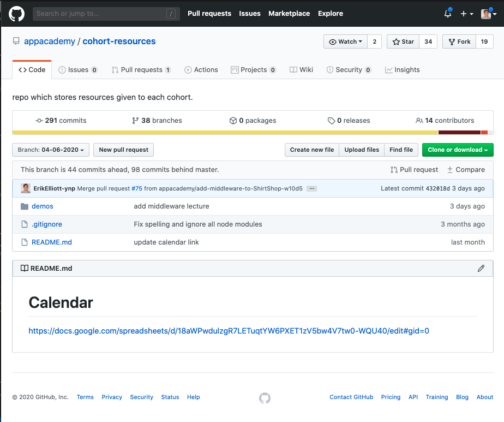
Task: Open the cohort-resources repo link
Action: pyautogui.click(x=119, y=41)
